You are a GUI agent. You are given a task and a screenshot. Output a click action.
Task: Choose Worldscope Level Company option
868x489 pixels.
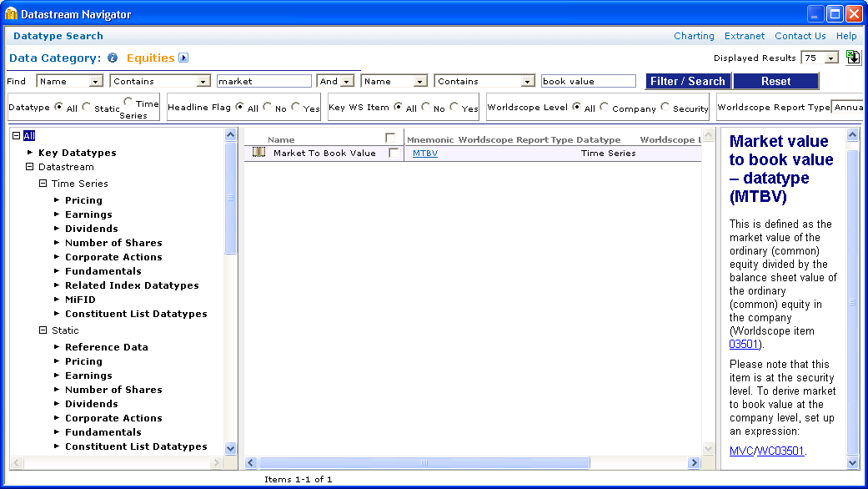[604, 106]
